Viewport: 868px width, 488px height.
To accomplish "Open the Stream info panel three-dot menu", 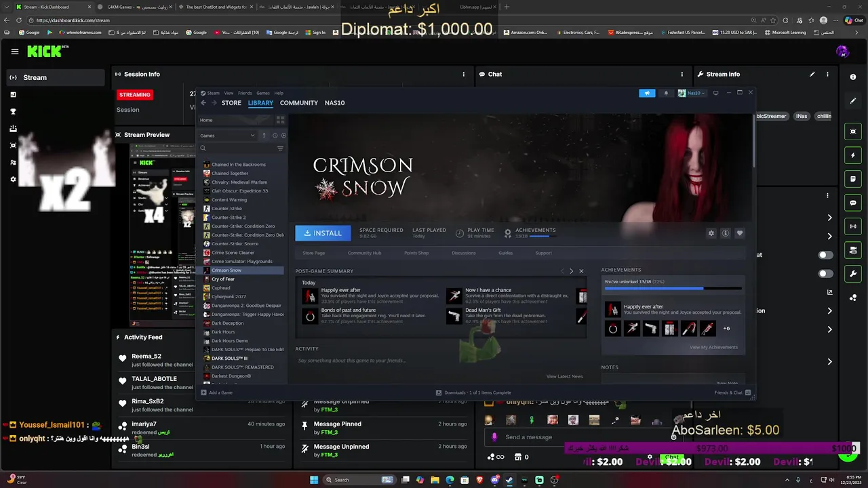I will (829, 74).
